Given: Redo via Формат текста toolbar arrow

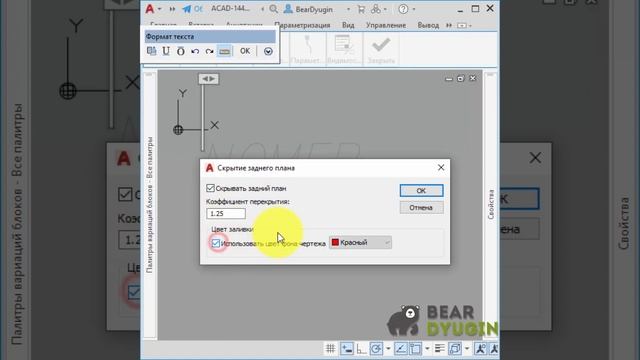Looking at the screenshot, I should pos(209,51).
